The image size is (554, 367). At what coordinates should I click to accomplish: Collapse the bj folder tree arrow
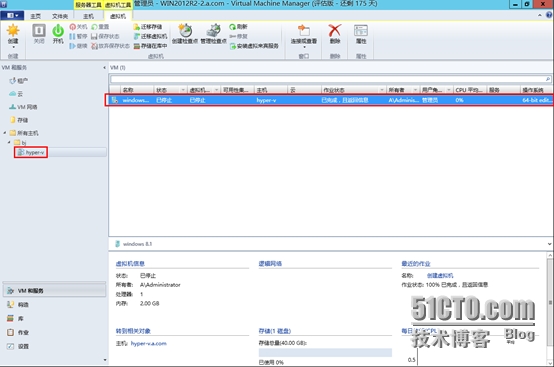coord(9,142)
